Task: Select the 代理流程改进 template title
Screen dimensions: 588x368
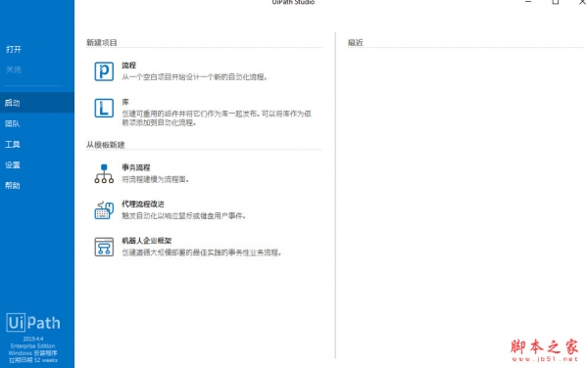Action: click(x=143, y=204)
